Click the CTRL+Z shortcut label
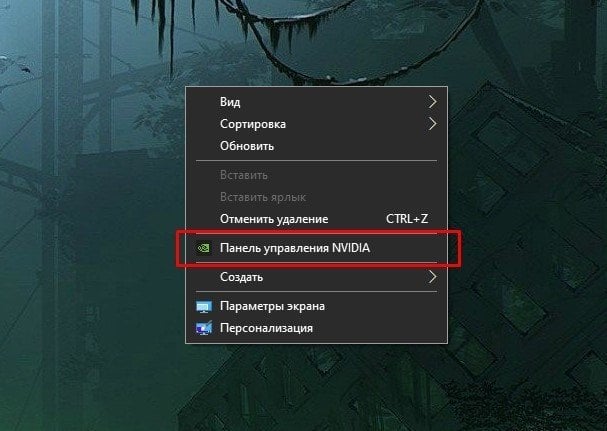The width and height of the screenshot is (607, 431). pos(407,219)
